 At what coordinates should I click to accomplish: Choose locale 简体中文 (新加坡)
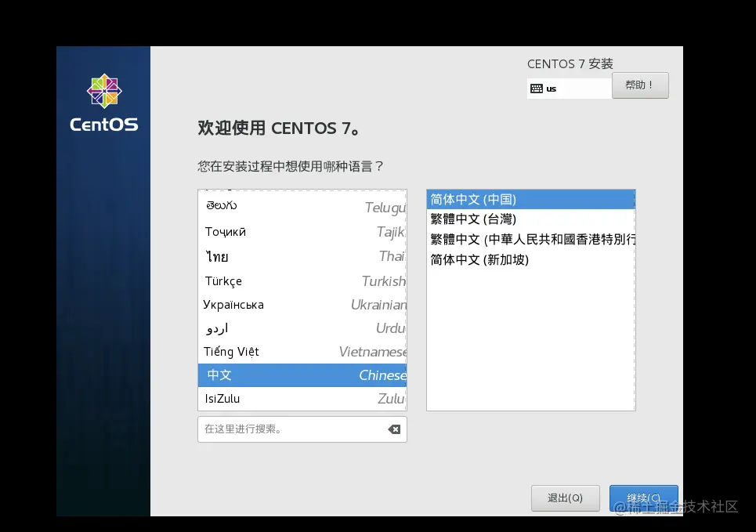coord(531,259)
